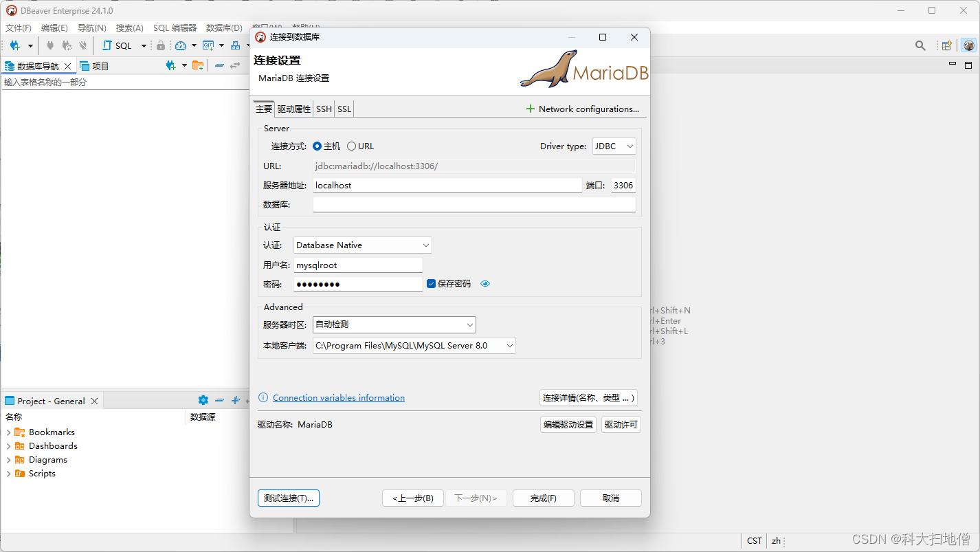Select the URL connection radio button
Image resolution: width=980 pixels, height=552 pixels.
(x=352, y=146)
